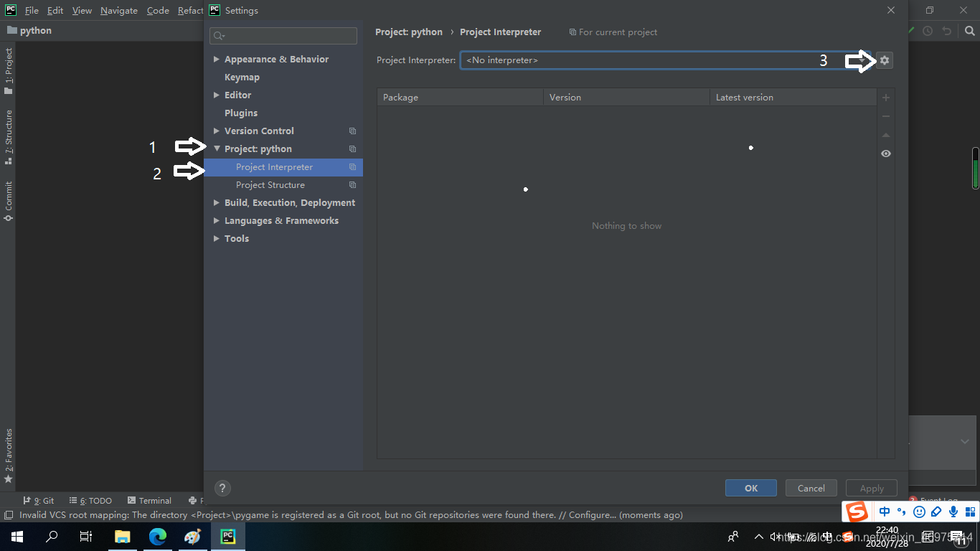Open the 9: Git tool tab
This screenshot has height=551, width=980.
coord(39,501)
